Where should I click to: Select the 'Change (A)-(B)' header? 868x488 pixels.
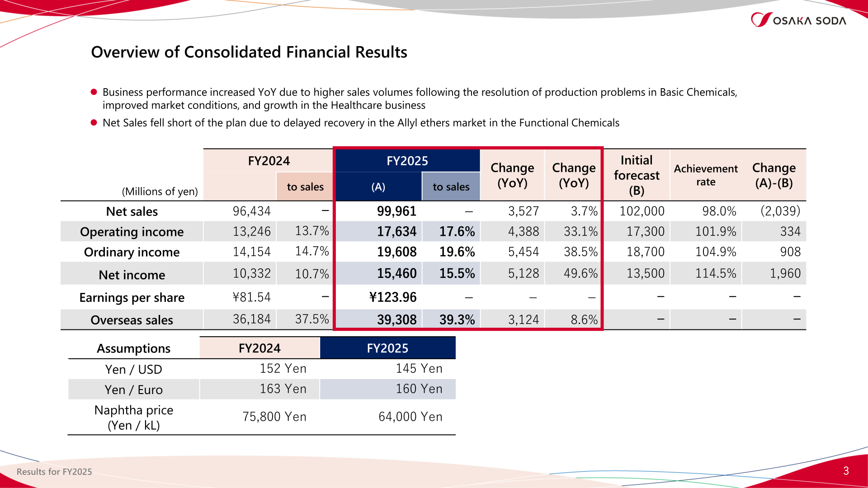pos(774,175)
